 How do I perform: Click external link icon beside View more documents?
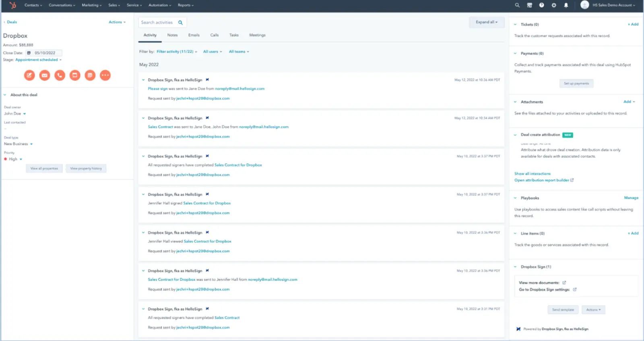coord(564,283)
